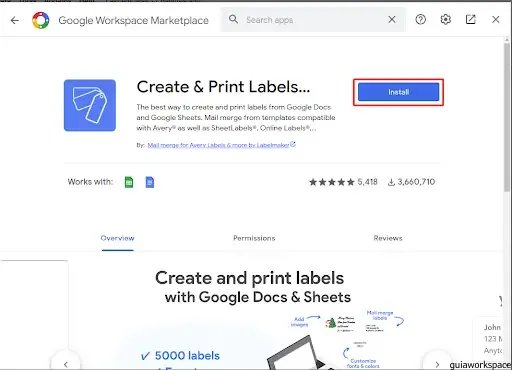Switch to the Overview tab
Viewport: 512px width, 370px height.
point(117,238)
